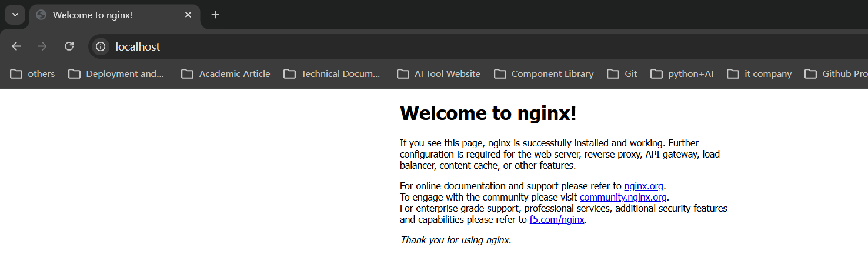Open a new browser tab
868x274 pixels.
pyautogui.click(x=215, y=15)
